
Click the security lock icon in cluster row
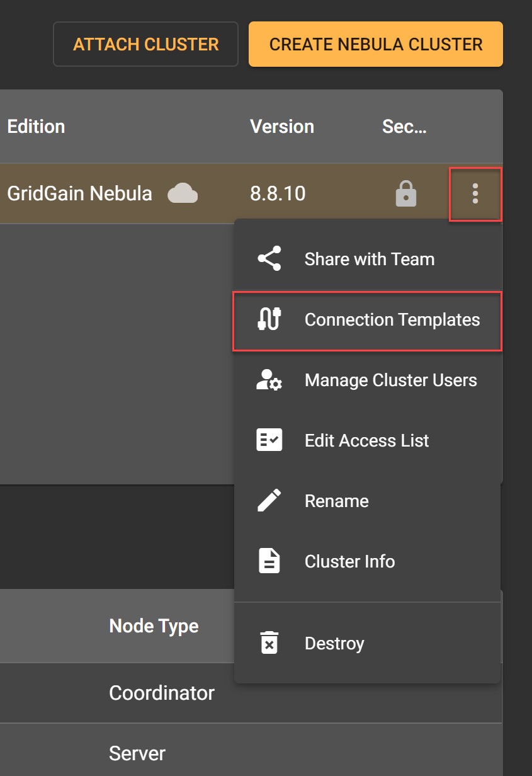point(406,194)
